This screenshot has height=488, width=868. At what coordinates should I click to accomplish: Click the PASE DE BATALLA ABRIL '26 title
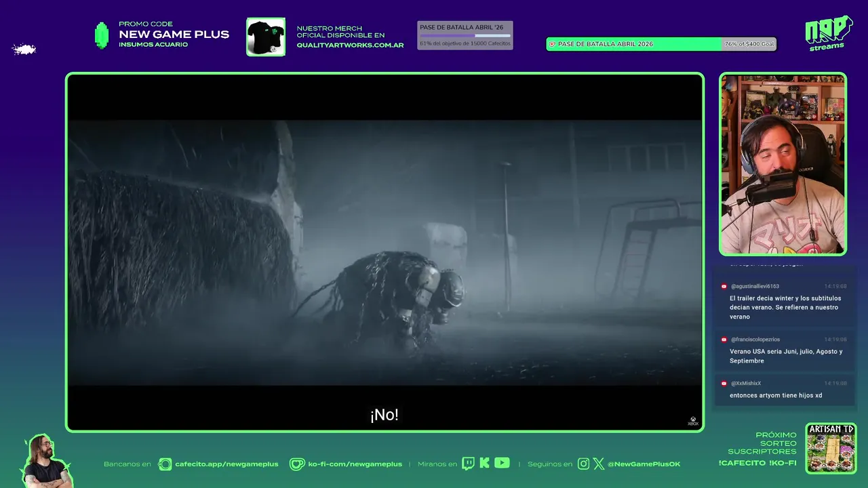pos(462,28)
